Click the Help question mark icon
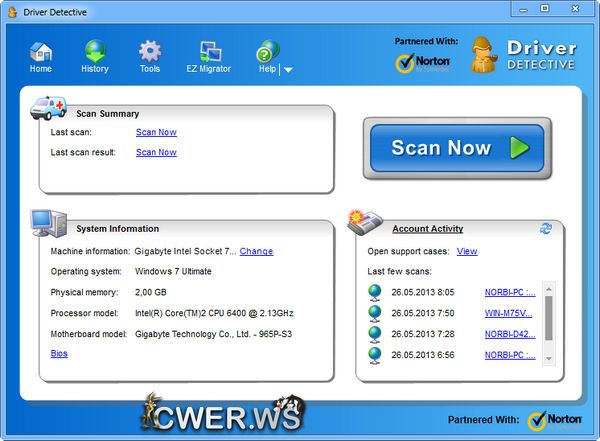Image resolution: width=600 pixels, height=441 pixels. (x=267, y=54)
